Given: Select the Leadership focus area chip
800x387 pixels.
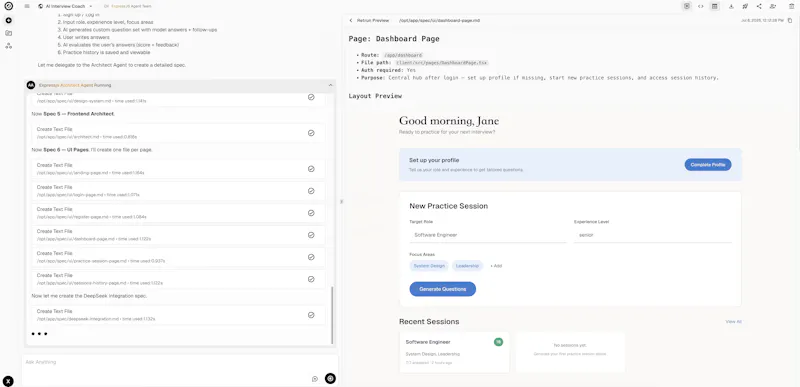Looking at the screenshot, I should click(467, 266).
